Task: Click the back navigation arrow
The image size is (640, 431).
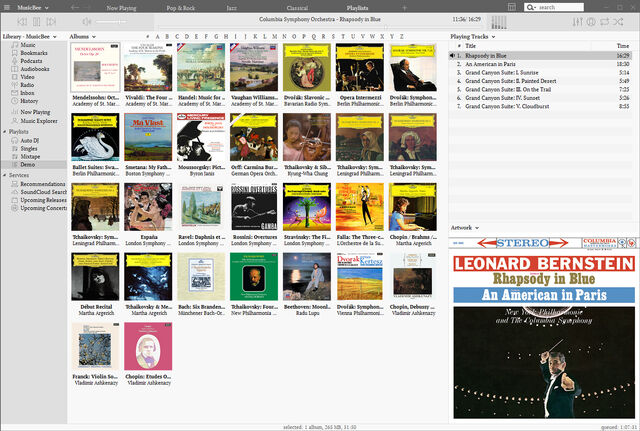Action: pyautogui.click(x=74, y=7)
